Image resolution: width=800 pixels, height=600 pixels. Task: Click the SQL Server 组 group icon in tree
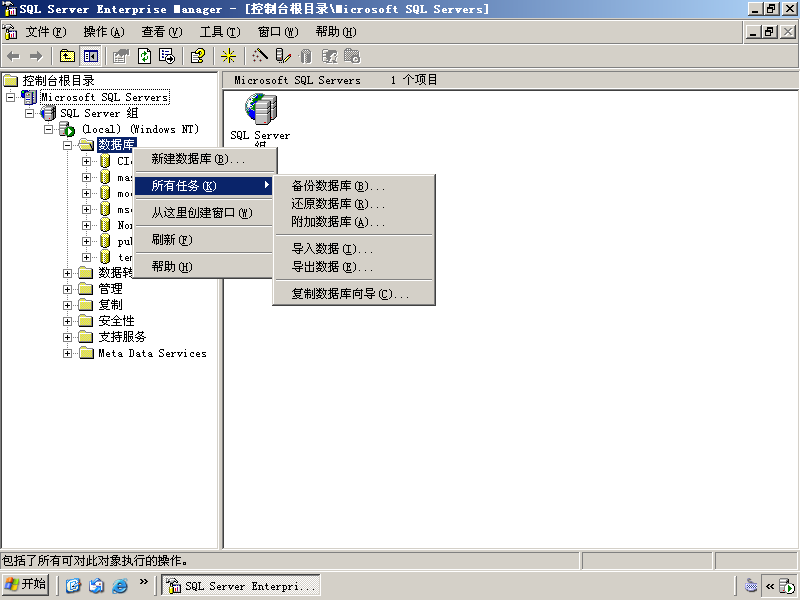pyautogui.click(x=48, y=113)
